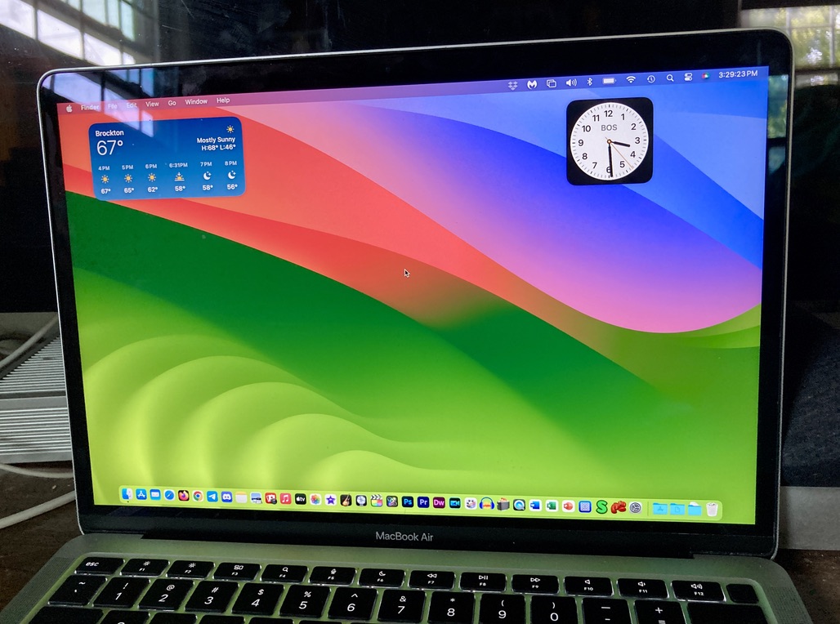This screenshot has height=624, width=840.
Task: Click the Siri icon in menu bar
Action: (706, 76)
